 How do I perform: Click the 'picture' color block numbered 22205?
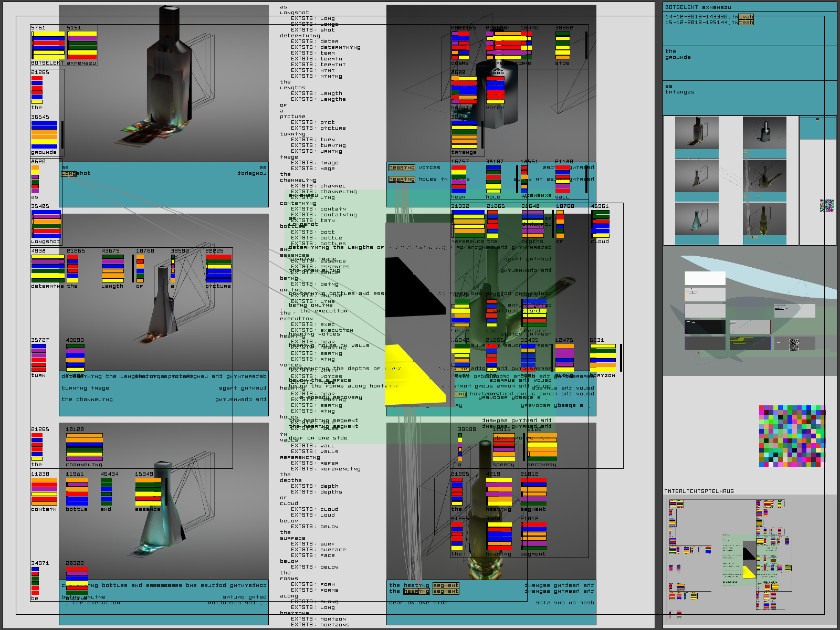[x=218, y=268]
